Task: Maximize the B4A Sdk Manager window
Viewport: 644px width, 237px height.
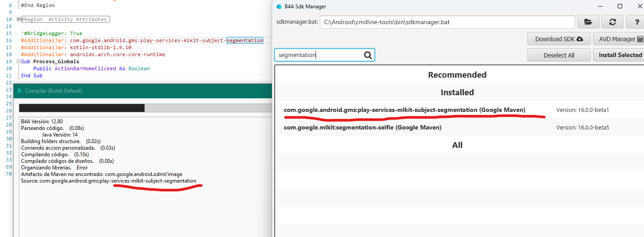Action: [620, 6]
